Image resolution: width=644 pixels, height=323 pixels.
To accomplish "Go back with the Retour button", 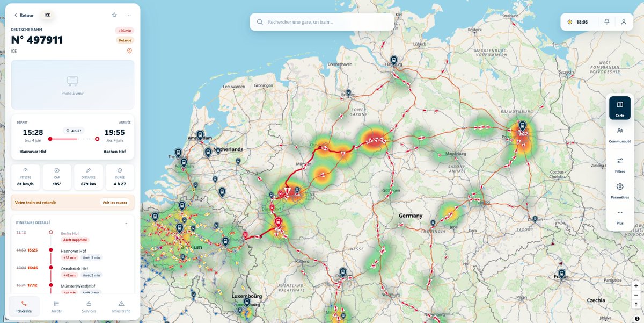I will tap(24, 15).
